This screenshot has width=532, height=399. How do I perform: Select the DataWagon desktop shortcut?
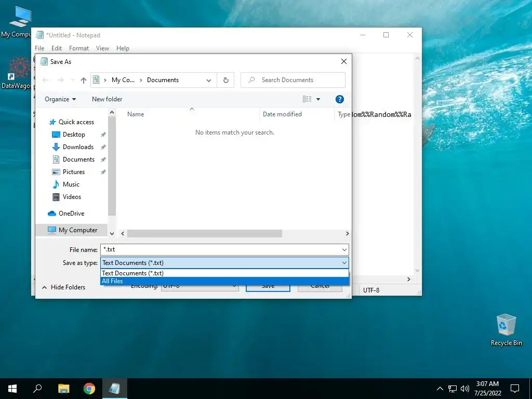(16, 73)
